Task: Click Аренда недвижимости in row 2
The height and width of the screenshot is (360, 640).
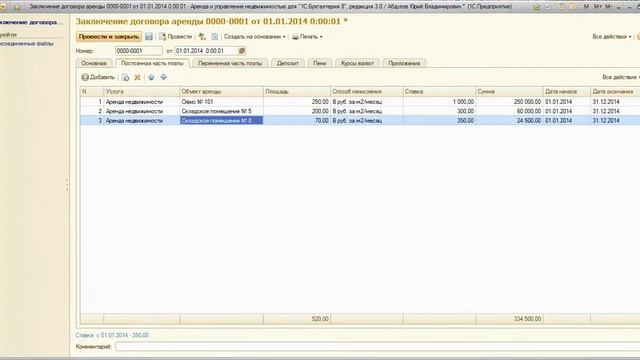Action: tap(141, 111)
